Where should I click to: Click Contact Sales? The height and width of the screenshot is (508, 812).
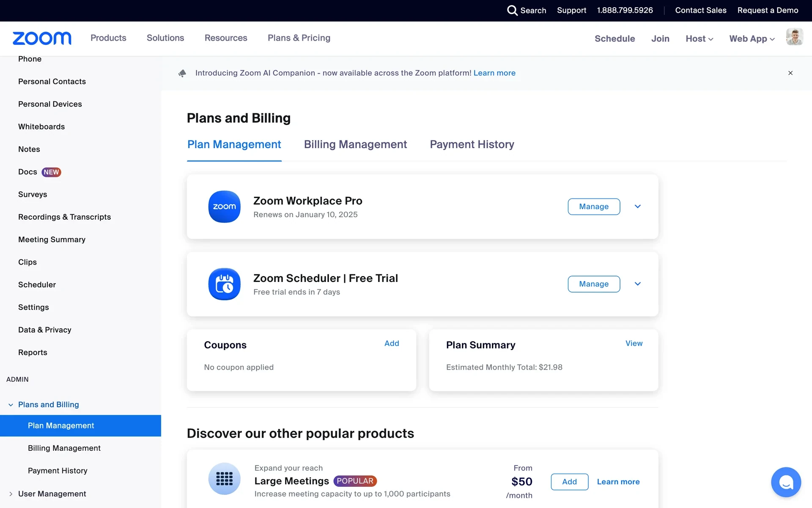coord(701,10)
